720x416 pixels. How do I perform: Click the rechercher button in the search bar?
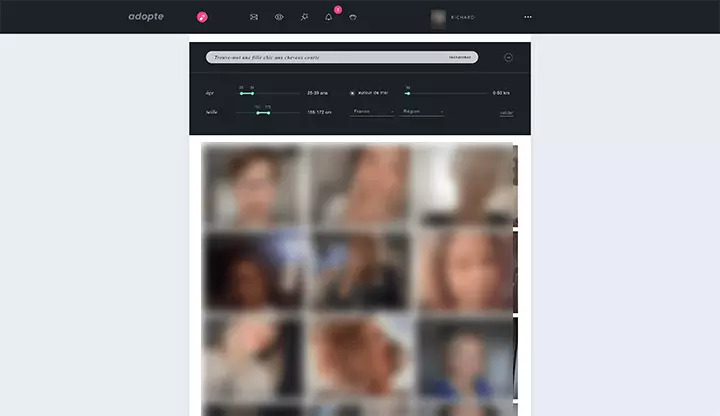460,57
